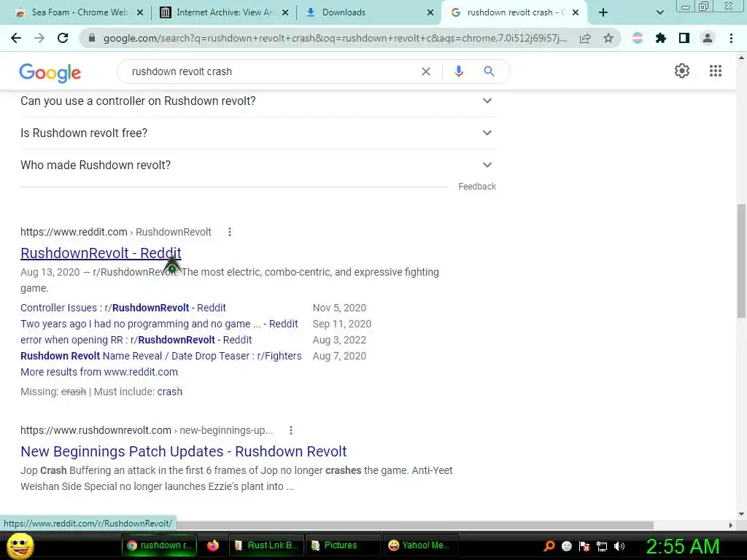Close the Sea Foam tab
The height and width of the screenshot is (560, 747).
click(140, 13)
